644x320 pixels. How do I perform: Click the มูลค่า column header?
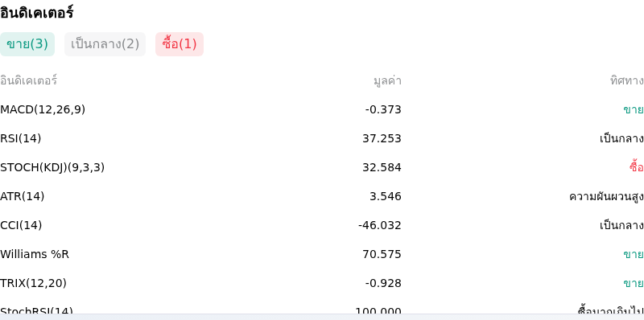pyautogui.click(x=387, y=81)
